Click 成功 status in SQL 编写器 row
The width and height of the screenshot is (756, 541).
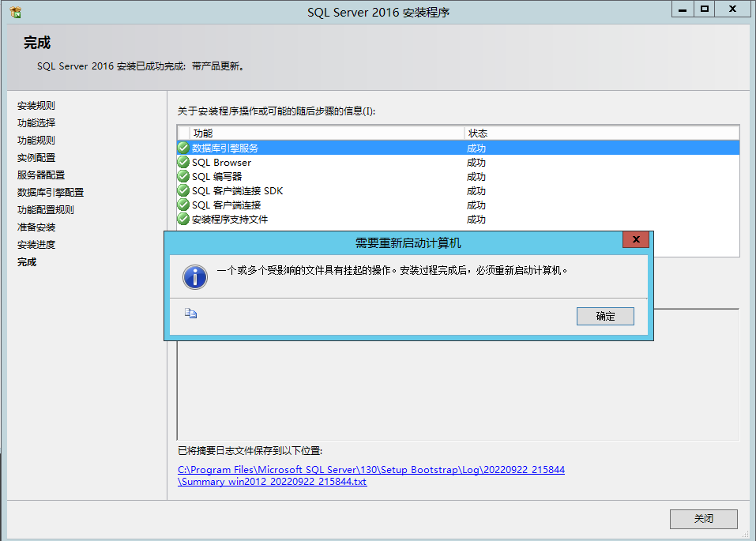[476, 176]
